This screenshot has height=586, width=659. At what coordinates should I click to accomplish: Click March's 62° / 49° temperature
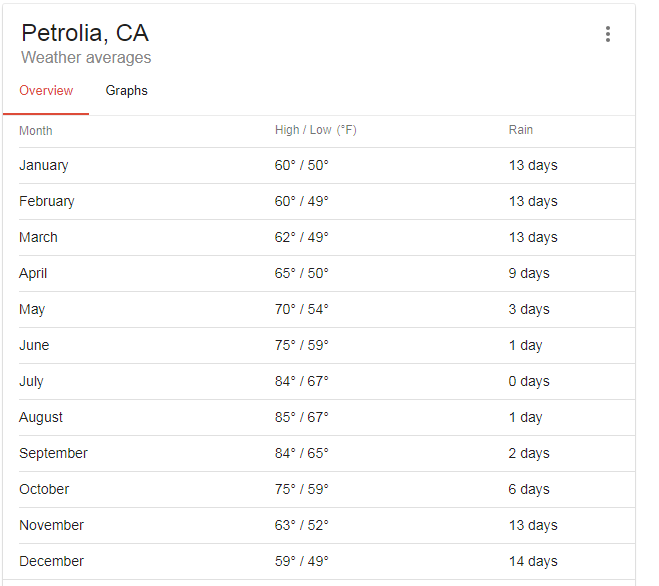[301, 237]
